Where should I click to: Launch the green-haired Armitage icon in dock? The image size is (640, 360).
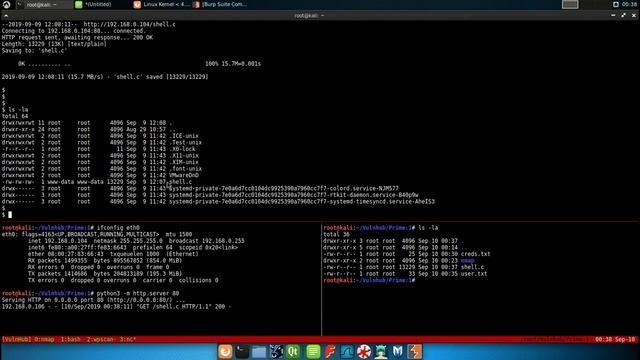coord(381,351)
